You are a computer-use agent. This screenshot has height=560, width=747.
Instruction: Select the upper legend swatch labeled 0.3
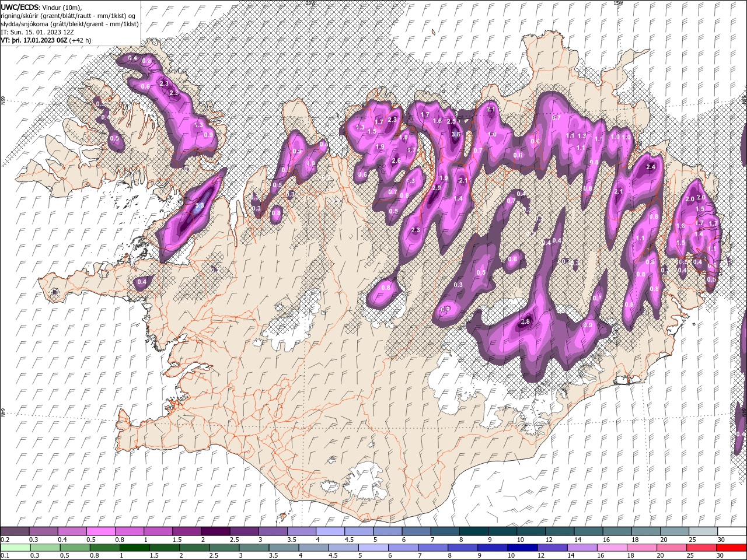click(44, 531)
